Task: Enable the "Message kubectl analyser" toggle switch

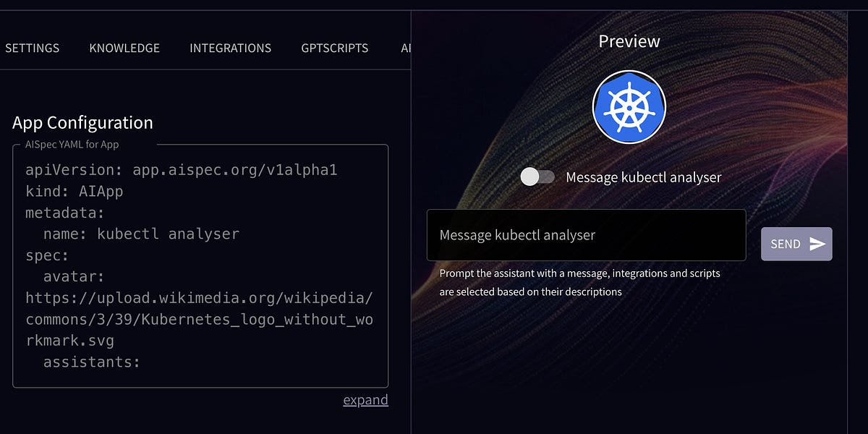Action: click(x=537, y=176)
